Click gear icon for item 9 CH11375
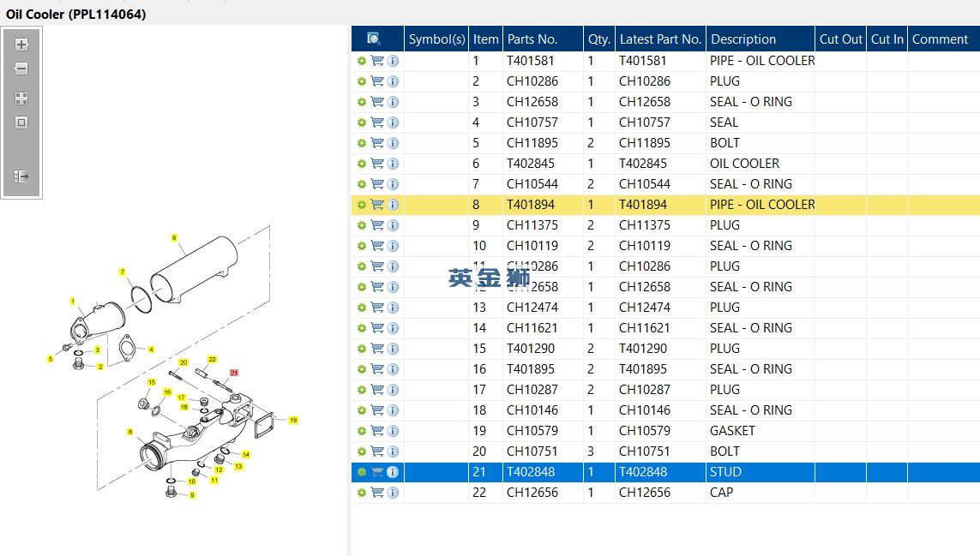Viewport: 980px width, 556px height. point(361,225)
